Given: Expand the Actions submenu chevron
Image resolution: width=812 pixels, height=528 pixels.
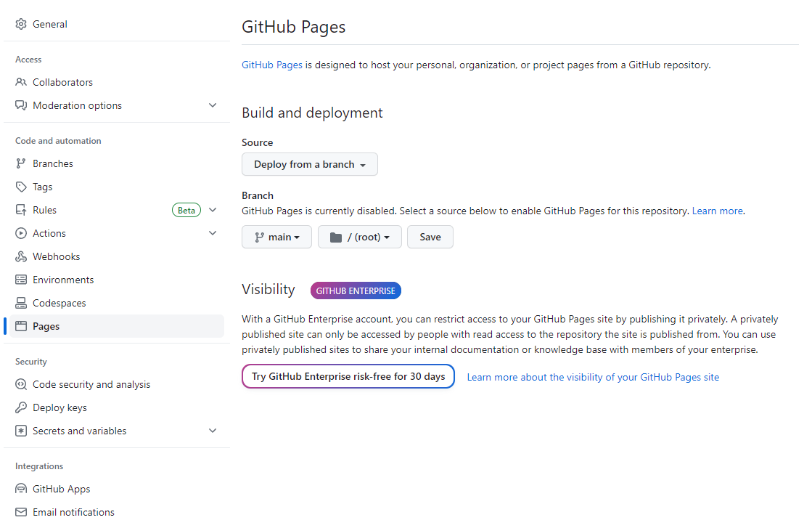Looking at the screenshot, I should click(x=213, y=233).
